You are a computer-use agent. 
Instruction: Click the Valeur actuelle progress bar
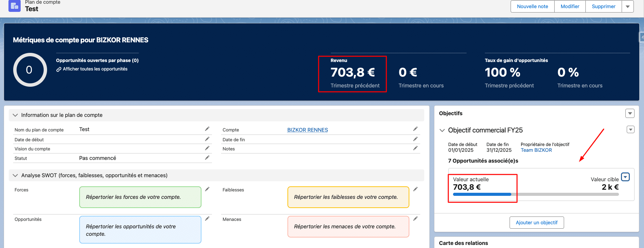(x=536, y=194)
